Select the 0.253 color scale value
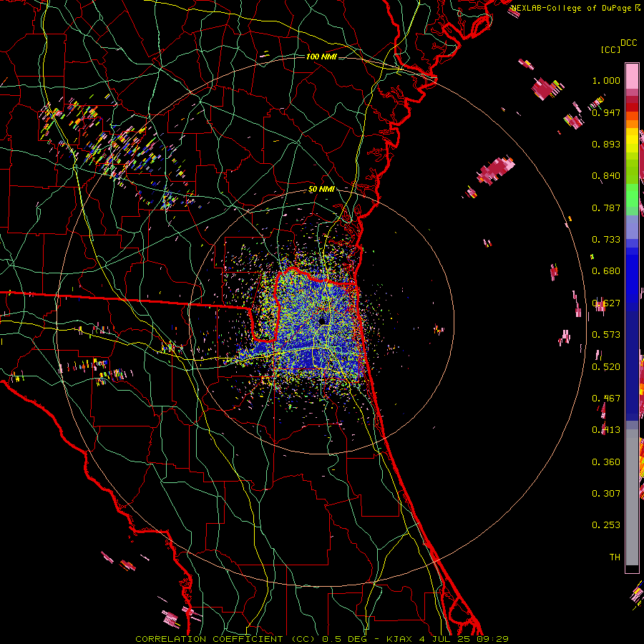 (x=606, y=525)
